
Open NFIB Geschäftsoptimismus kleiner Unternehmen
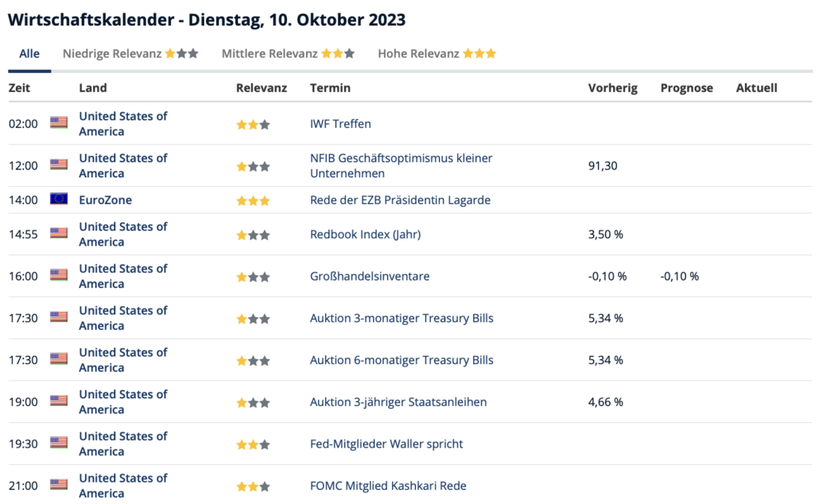[x=401, y=165]
